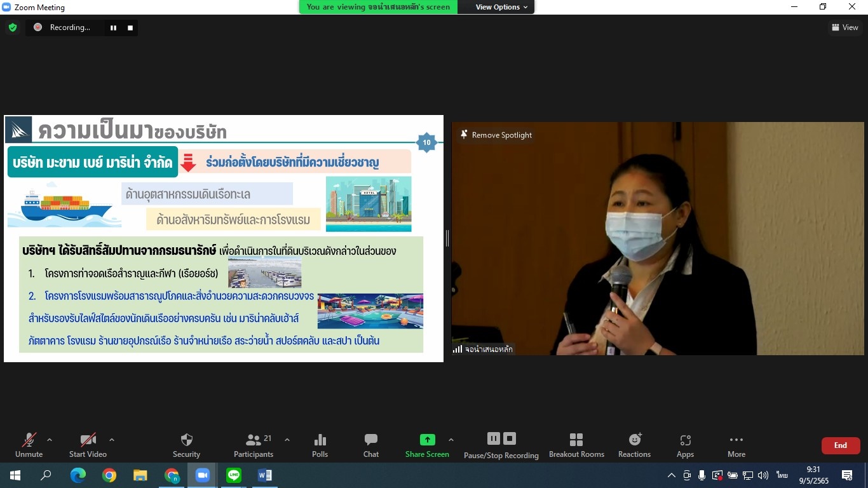Open the Security shield options
868x488 pixels.
186,445
